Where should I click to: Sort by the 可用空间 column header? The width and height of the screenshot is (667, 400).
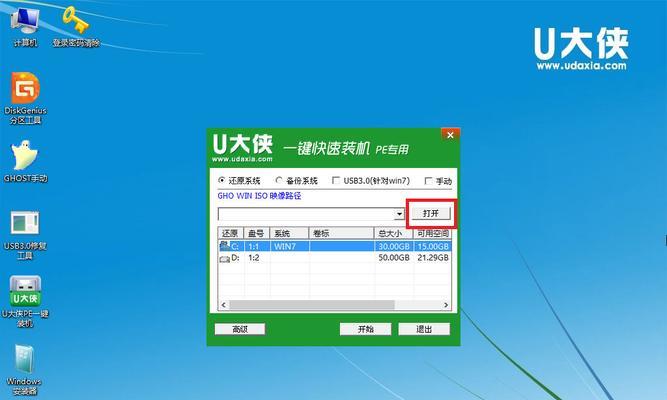point(432,233)
